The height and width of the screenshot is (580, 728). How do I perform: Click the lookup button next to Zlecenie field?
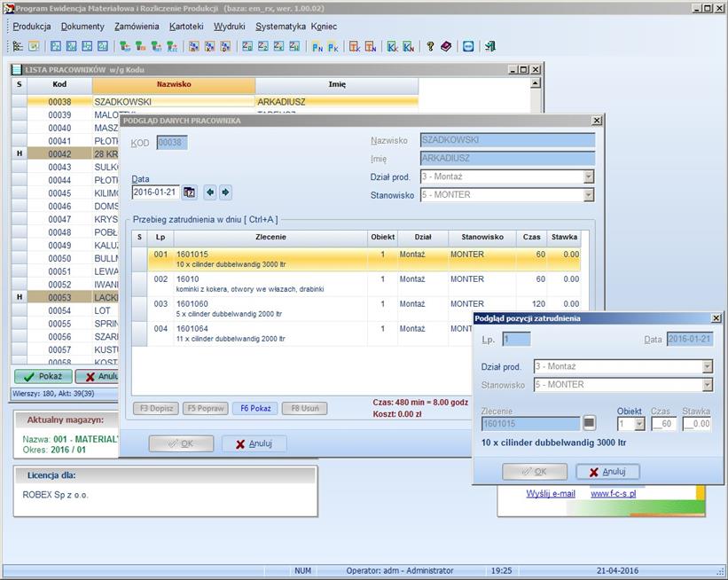tap(589, 424)
